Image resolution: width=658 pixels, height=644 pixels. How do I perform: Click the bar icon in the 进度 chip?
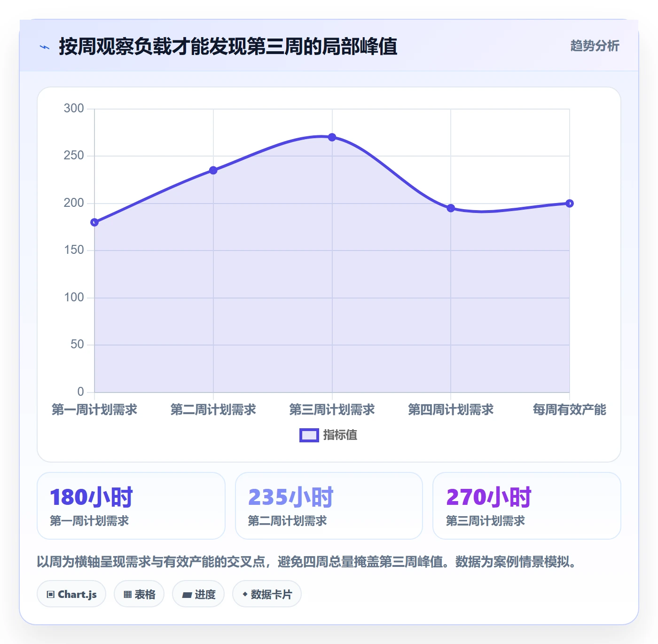[x=187, y=595]
